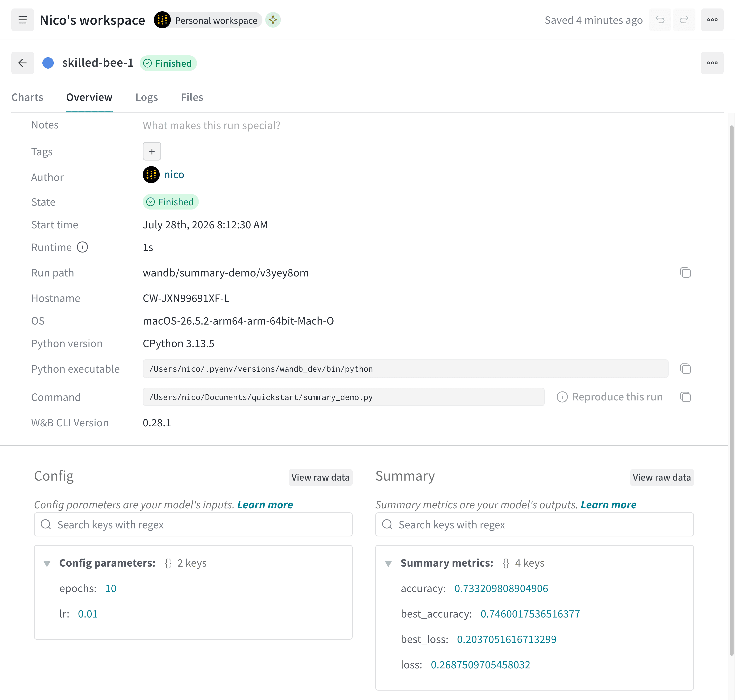Open the Files tab

(192, 97)
